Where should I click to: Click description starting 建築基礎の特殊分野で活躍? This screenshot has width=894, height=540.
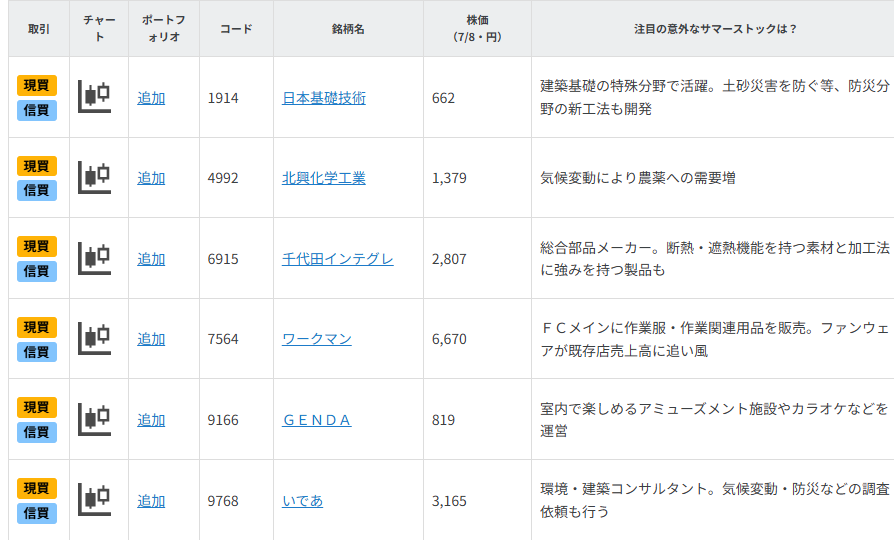pos(715,98)
